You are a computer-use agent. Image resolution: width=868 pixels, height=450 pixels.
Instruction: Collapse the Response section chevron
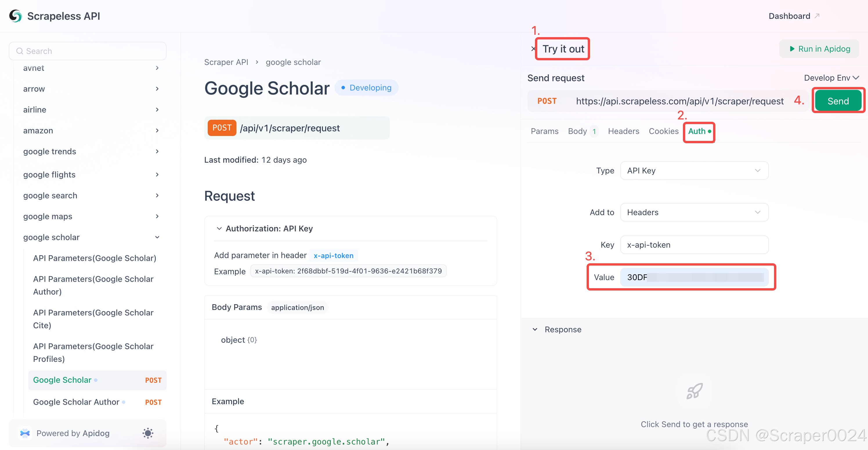click(535, 329)
